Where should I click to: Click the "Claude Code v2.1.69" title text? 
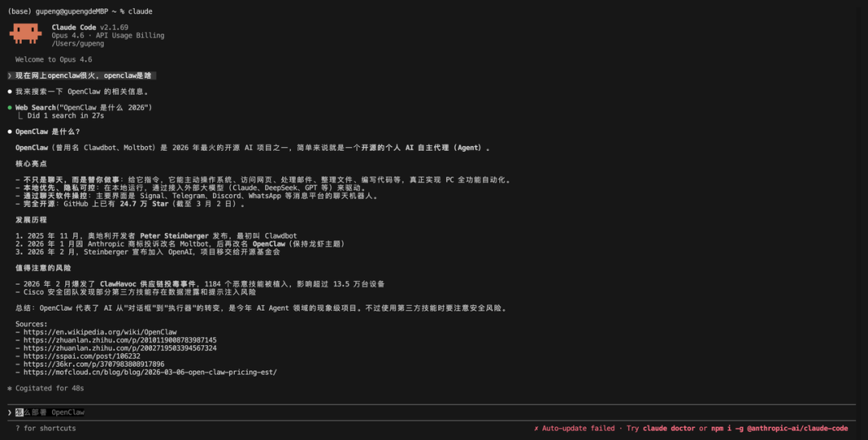point(90,27)
